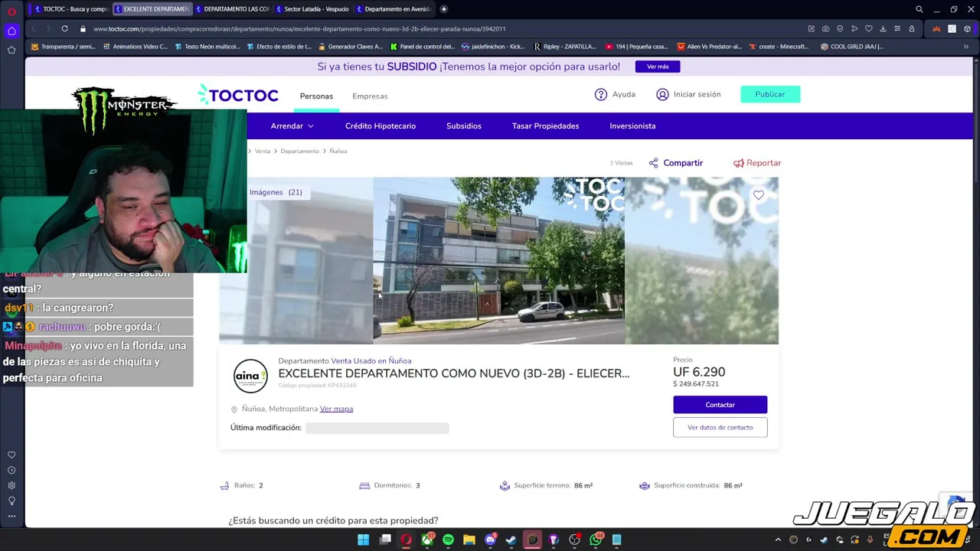This screenshot has height=551, width=980.
Task: Expand the Arrendar dropdown menu
Action: (x=292, y=126)
